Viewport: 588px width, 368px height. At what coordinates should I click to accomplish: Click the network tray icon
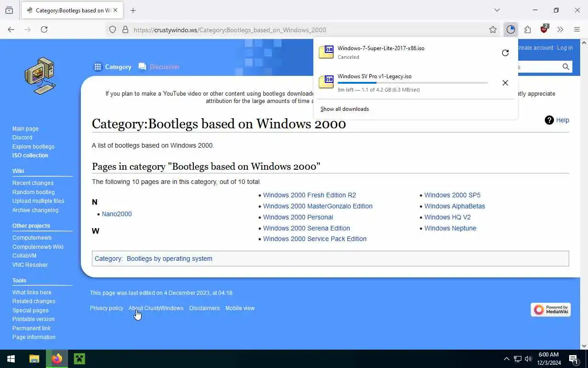point(517,359)
